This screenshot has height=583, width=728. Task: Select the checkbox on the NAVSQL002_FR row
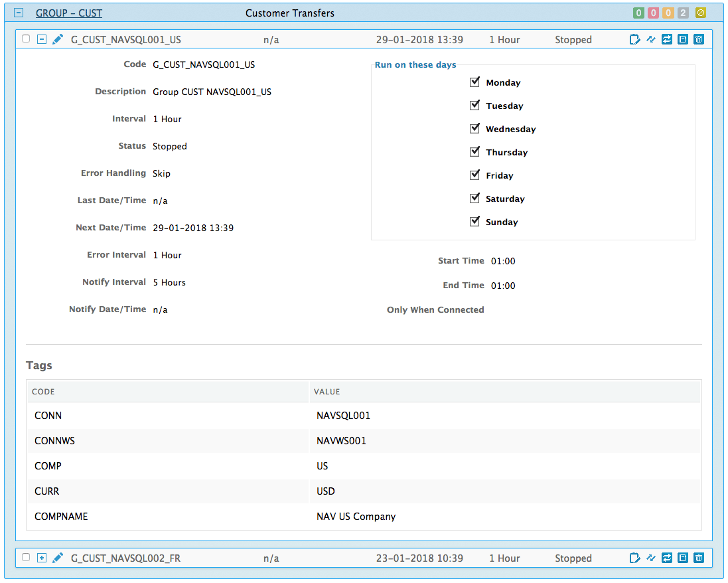(25, 558)
